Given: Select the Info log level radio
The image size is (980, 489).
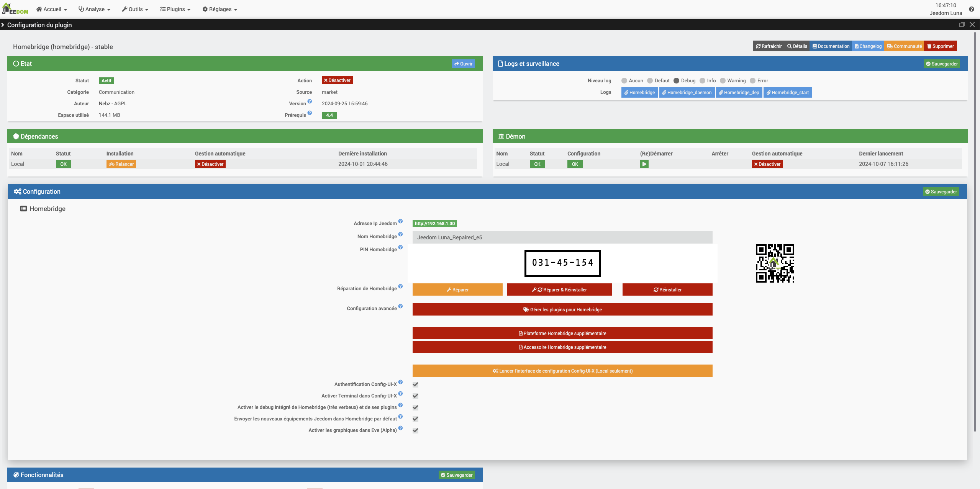Looking at the screenshot, I should coord(702,81).
